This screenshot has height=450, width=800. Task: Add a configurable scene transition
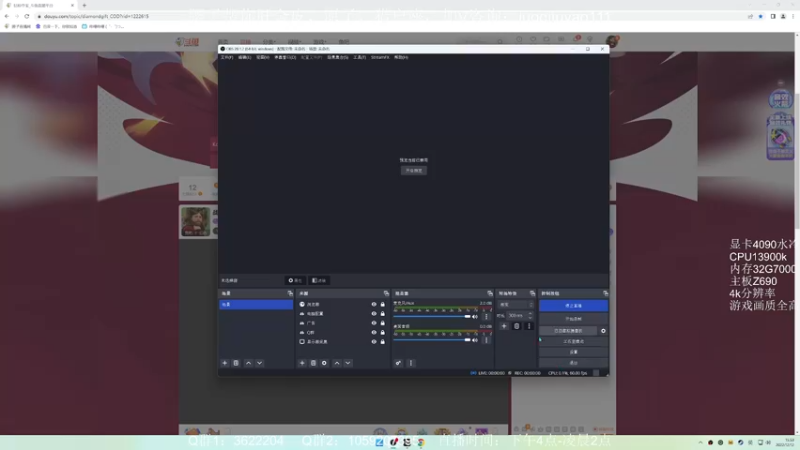[504, 326]
